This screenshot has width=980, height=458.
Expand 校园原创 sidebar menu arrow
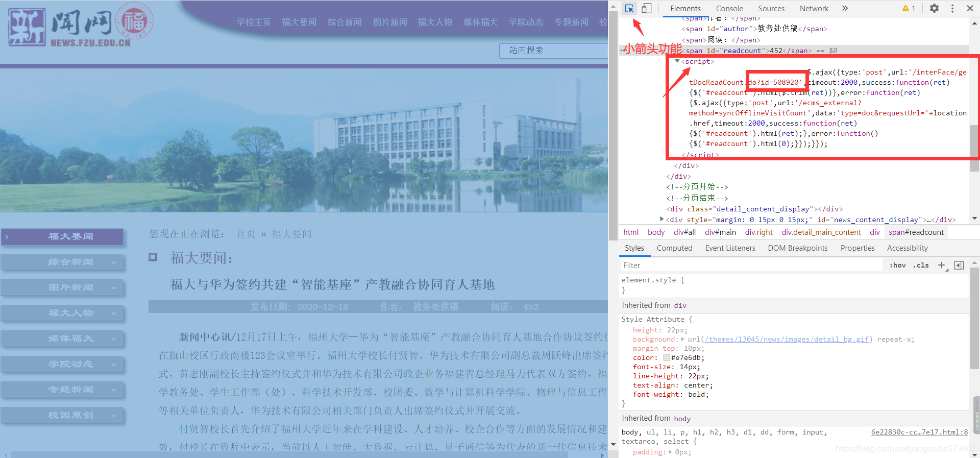click(x=113, y=415)
